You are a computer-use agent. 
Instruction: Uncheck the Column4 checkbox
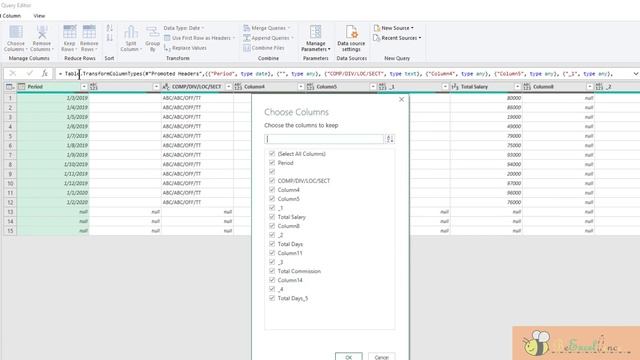[272, 189]
